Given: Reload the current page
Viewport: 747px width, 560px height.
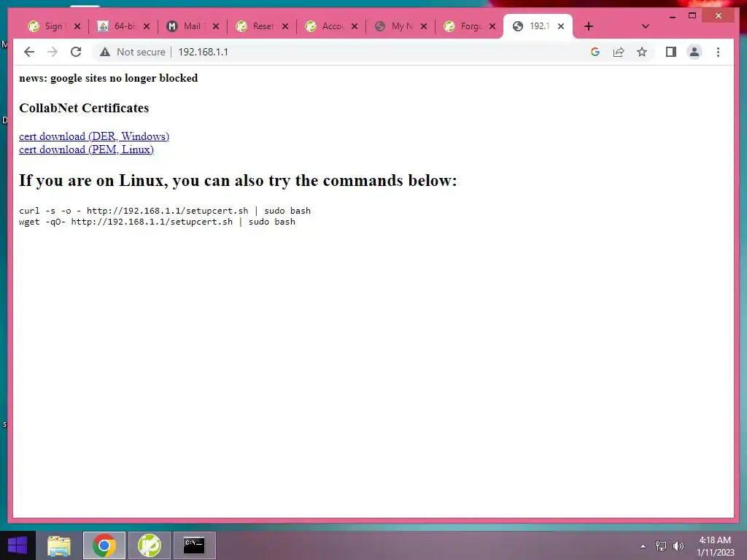Looking at the screenshot, I should pyautogui.click(x=76, y=52).
